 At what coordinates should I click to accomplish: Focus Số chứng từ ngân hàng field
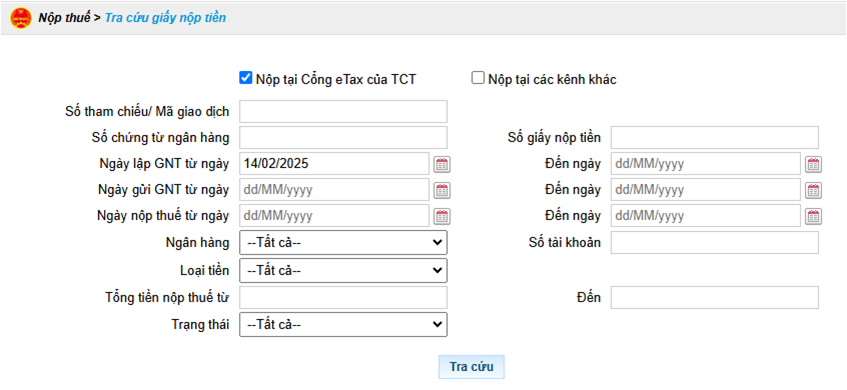tap(343, 137)
